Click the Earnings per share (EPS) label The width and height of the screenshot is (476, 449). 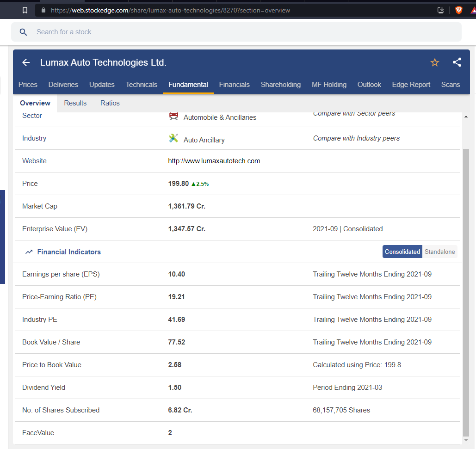[61, 274]
